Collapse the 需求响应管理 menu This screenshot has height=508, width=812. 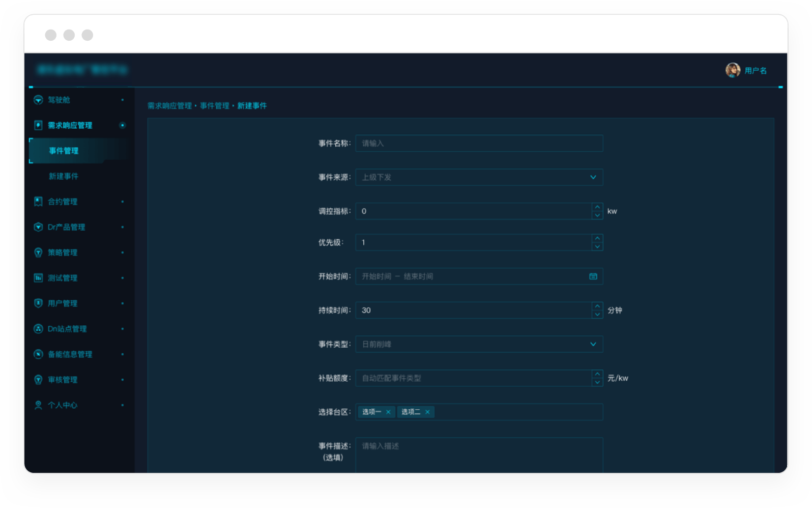79,125
